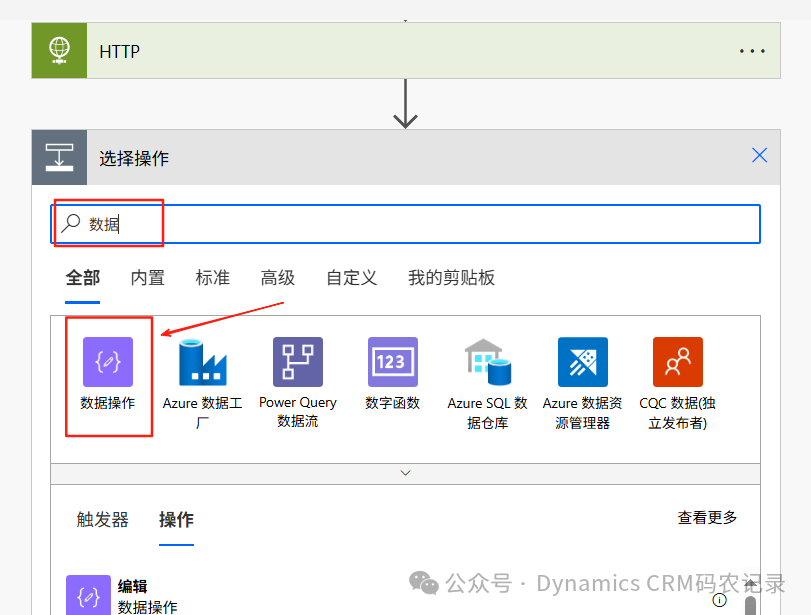Screen dimensions: 811x615
Task: Open the Azure SQL 数据仓库 connector
Action: (x=487, y=362)
